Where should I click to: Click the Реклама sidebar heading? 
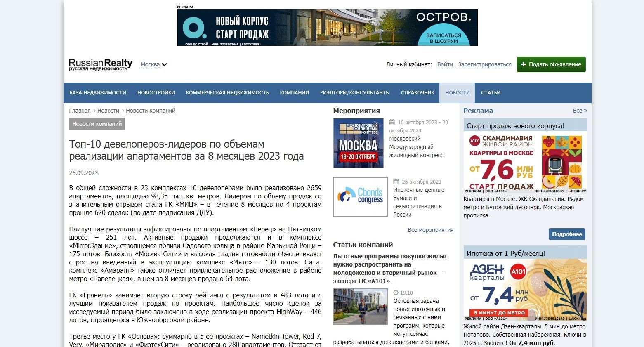click(478, 111)
